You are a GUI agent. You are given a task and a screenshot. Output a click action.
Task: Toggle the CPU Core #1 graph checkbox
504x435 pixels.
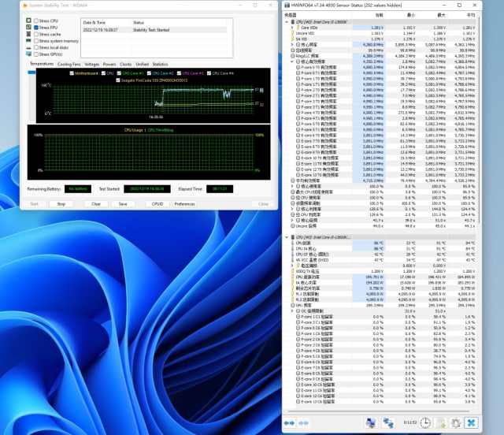[119, 73]
